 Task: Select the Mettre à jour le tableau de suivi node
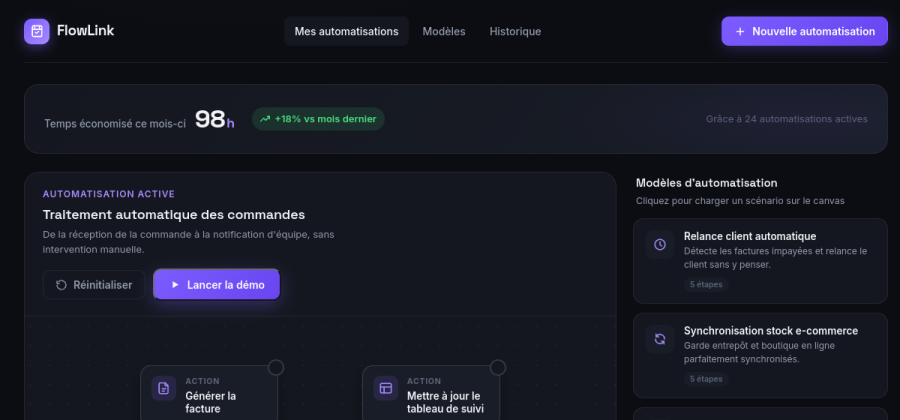(x=430, y=393)
